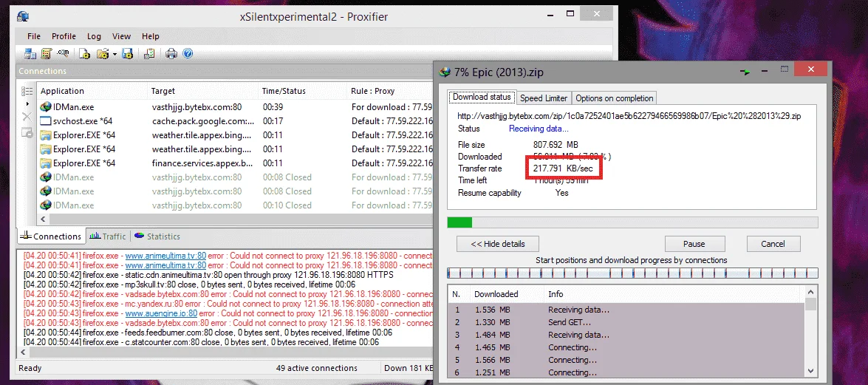This screenshot has height=385, width=868.
Task: Click the list view icon beside Application header
Action: point(27,92)
